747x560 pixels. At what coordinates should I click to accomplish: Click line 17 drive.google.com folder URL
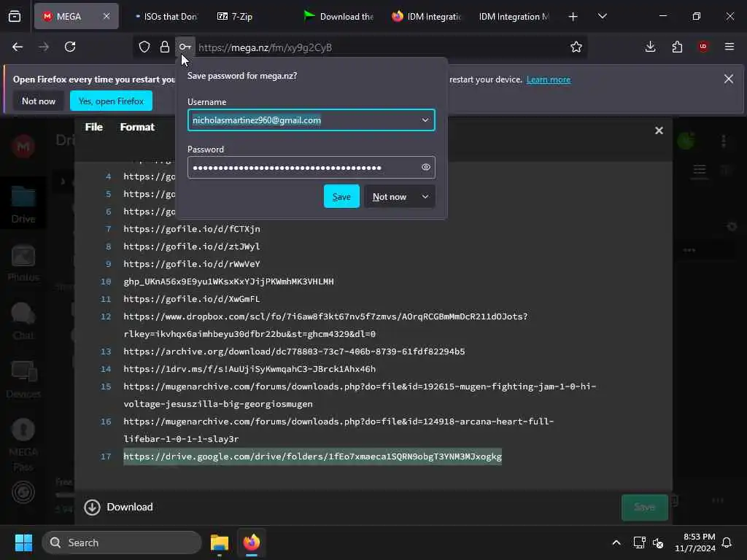(x=312, y=456)
